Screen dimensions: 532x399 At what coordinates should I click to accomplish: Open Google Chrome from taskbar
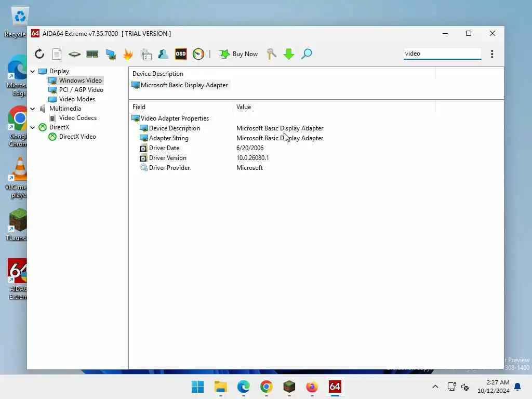pyautogui.click(x=267, y=387)
